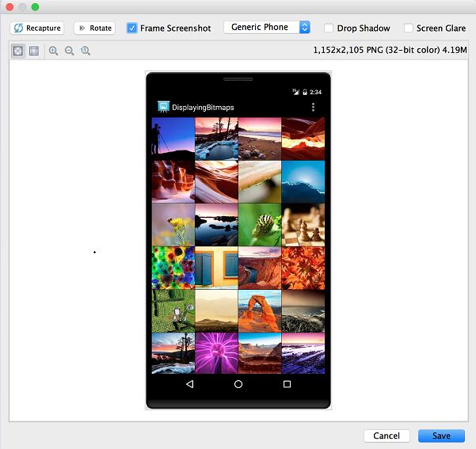Enable the Screen Glare checkbox

409,29
